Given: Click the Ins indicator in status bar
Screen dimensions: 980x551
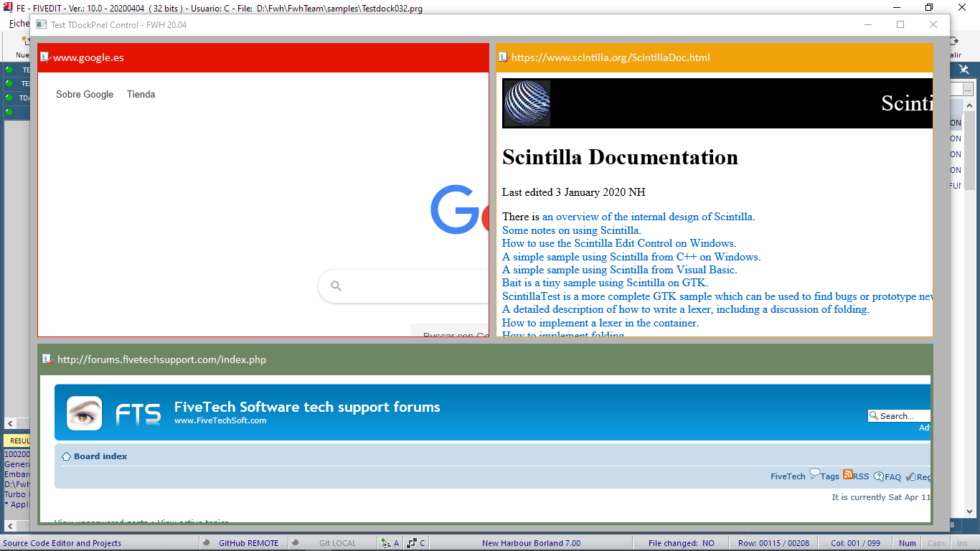Looking at the screenshot, I should 962,543.
